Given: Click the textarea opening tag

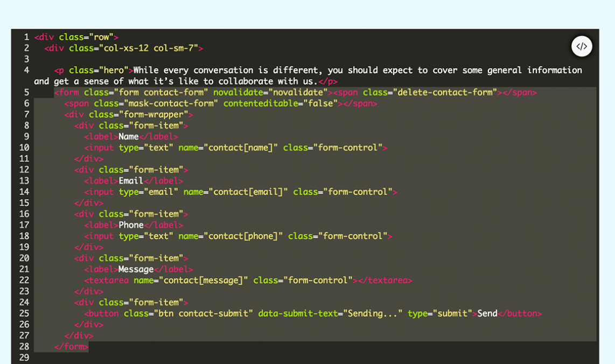Looking at the screenshot, I should tap(221, 281).
